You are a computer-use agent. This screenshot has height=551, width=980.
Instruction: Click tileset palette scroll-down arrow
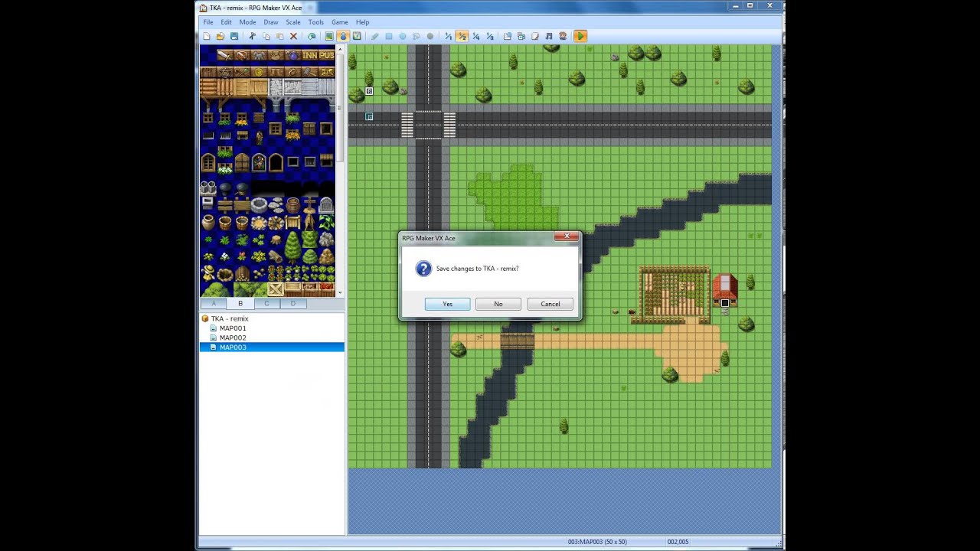pyautogui.click(x=340, y=293)
